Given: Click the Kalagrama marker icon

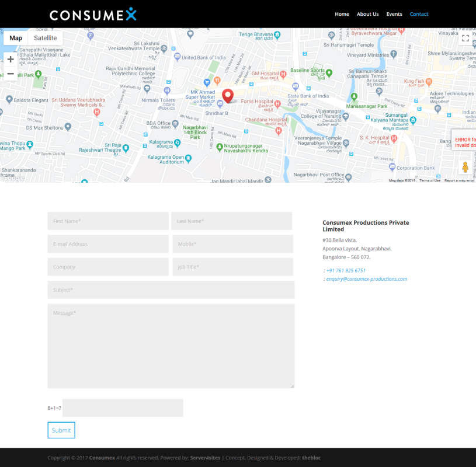Looking at the screenshot, I should 178,142.
